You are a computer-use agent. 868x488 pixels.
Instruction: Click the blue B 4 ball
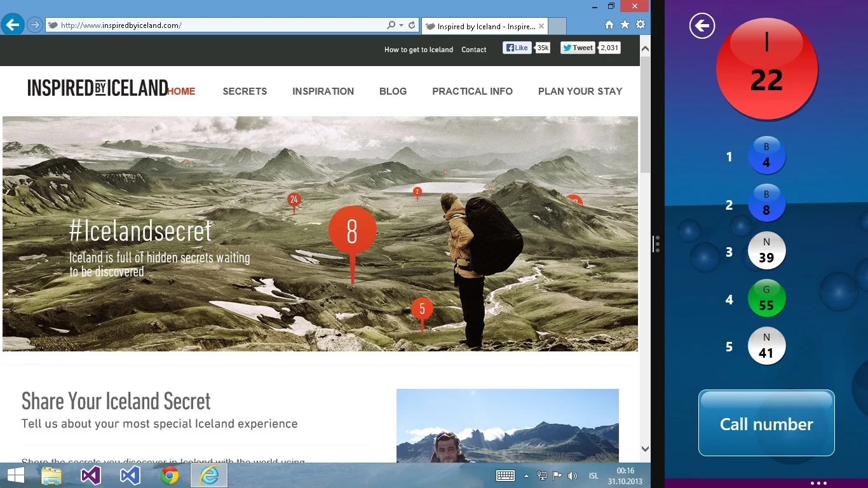[x=766, y=155]
